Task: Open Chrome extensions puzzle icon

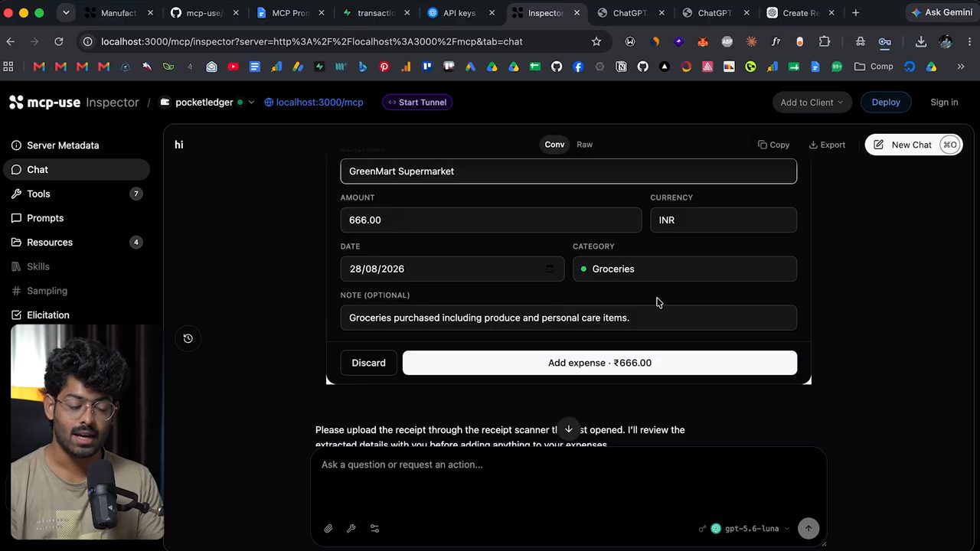Action: pos(825,41)
